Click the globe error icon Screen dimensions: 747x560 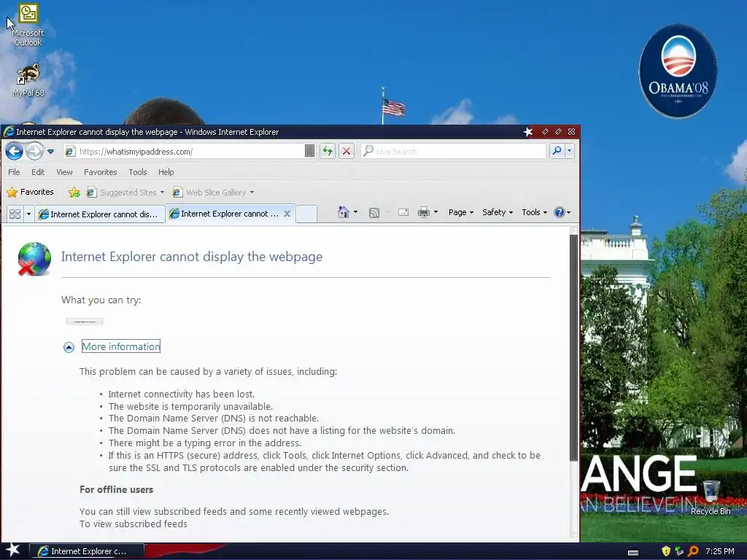point(34,259)
